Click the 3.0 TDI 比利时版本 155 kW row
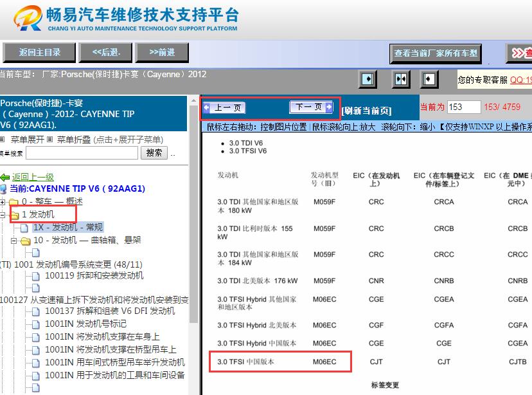 (x=255, y=232)
